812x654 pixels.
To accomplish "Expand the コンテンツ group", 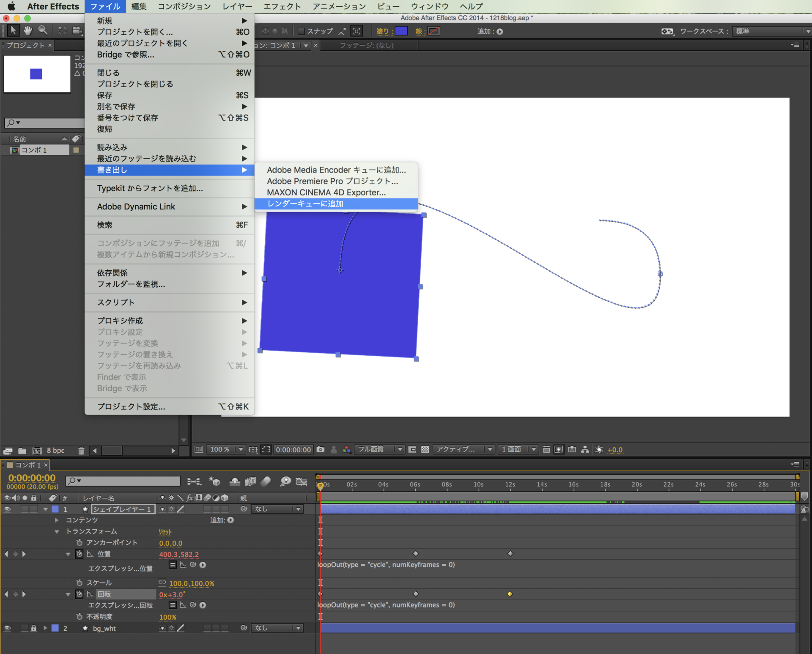I will click(57, 520).
